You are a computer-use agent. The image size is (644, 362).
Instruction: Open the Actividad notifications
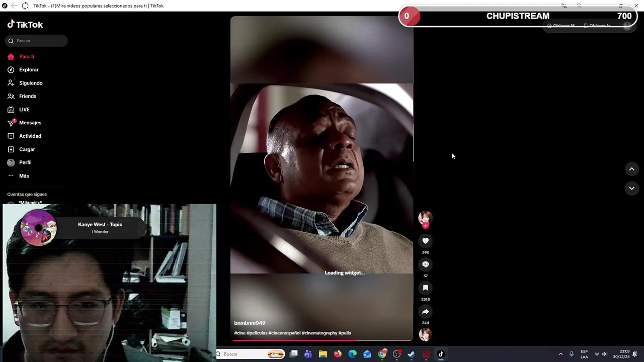point(24,136)
